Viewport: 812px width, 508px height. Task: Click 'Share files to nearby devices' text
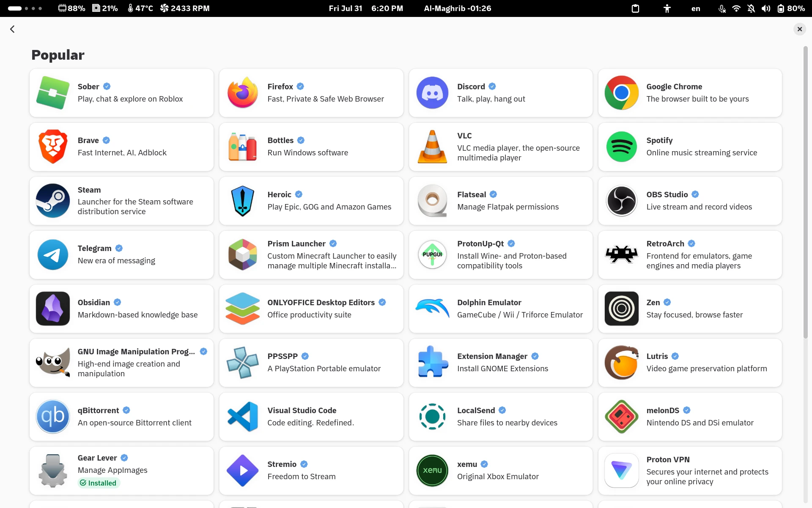pos(507,422)
